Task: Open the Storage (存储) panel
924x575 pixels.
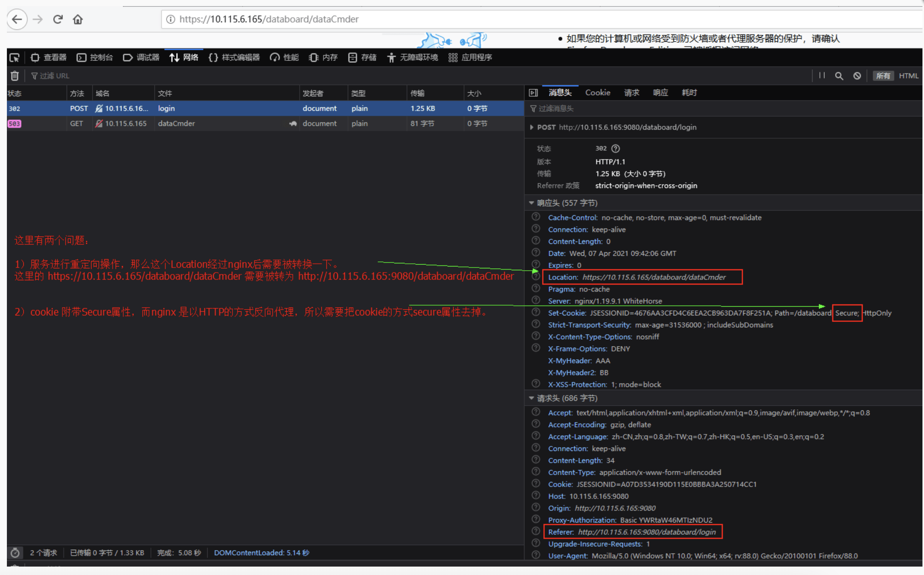Action: (x=362, y=57)
